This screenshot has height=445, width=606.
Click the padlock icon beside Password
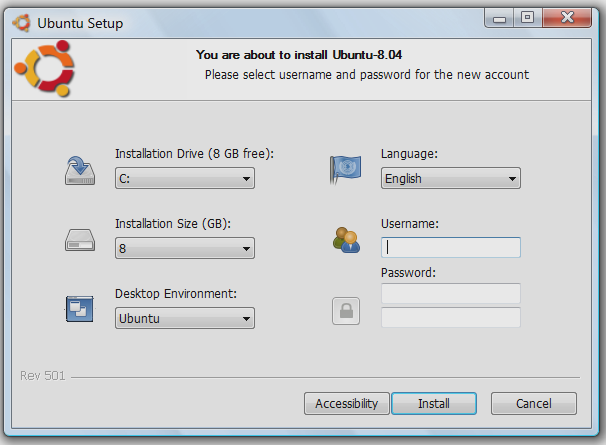coord(346,311)
